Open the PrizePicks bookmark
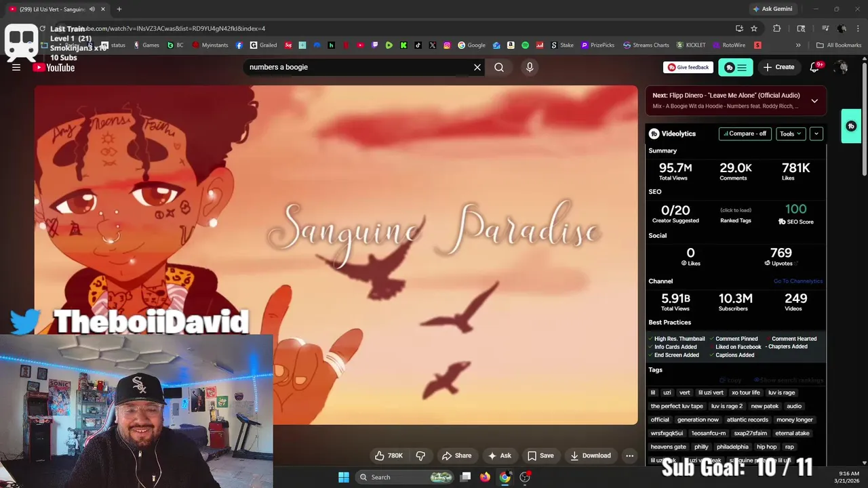Viewport: 868px width, 488px height. tap(597, 45)
